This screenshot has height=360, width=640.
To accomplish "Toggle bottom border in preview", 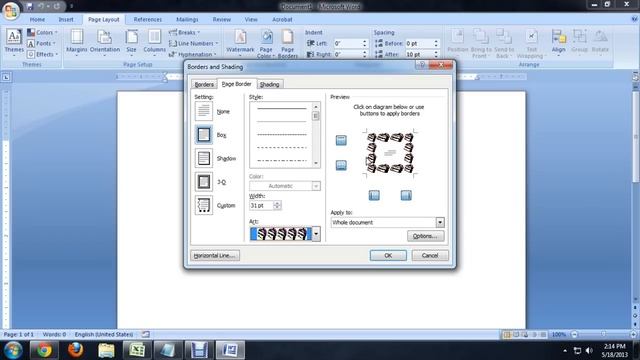I will (x=341, y=165).
